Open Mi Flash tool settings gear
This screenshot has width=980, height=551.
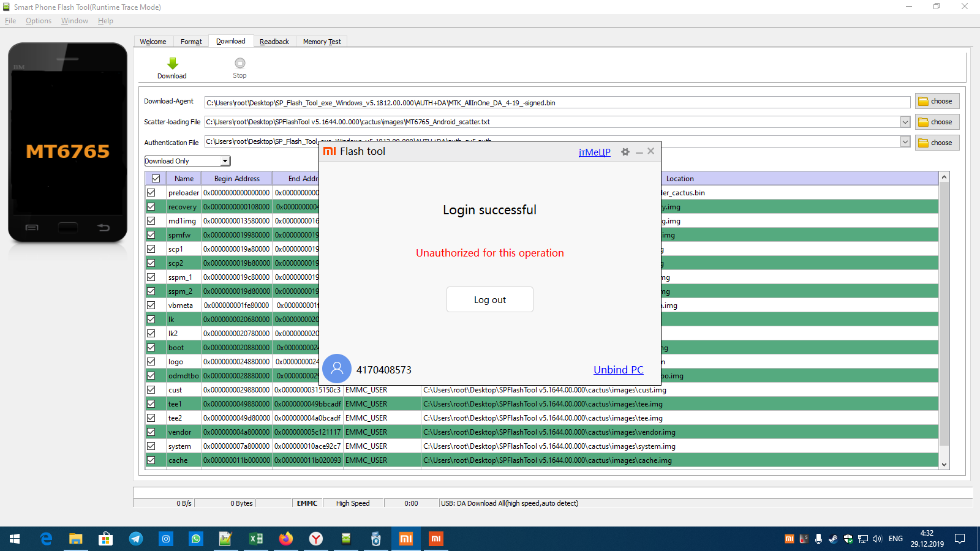click(625, 152)
